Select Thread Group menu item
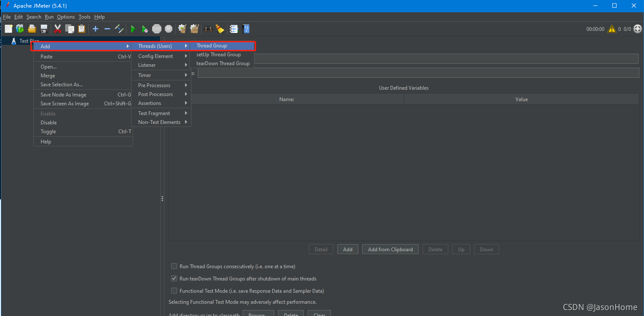Screen dimensions: 644x316 (x=222, y=46)
